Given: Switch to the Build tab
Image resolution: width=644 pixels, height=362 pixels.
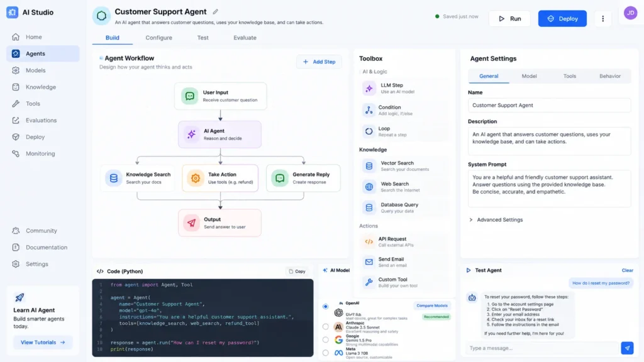Looking at the screenshot, I should [112, 38].
